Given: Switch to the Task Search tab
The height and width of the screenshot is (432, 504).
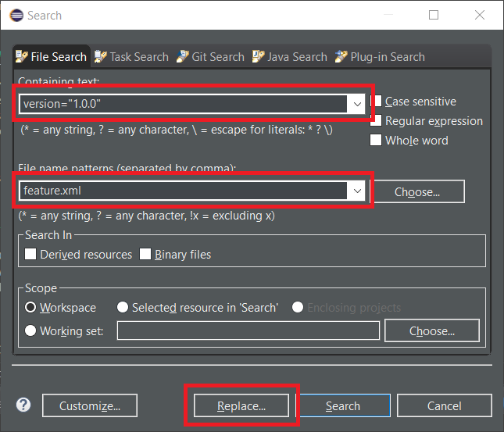Looking at the screenshot, I should coord(131,56).
